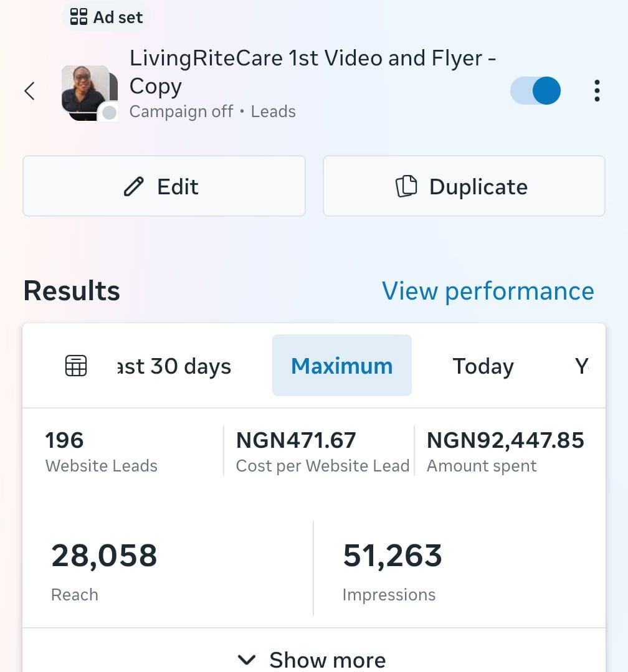The image size is (628, 672).
Task: Open the date range calendar icon
Action: pos(75,366)
